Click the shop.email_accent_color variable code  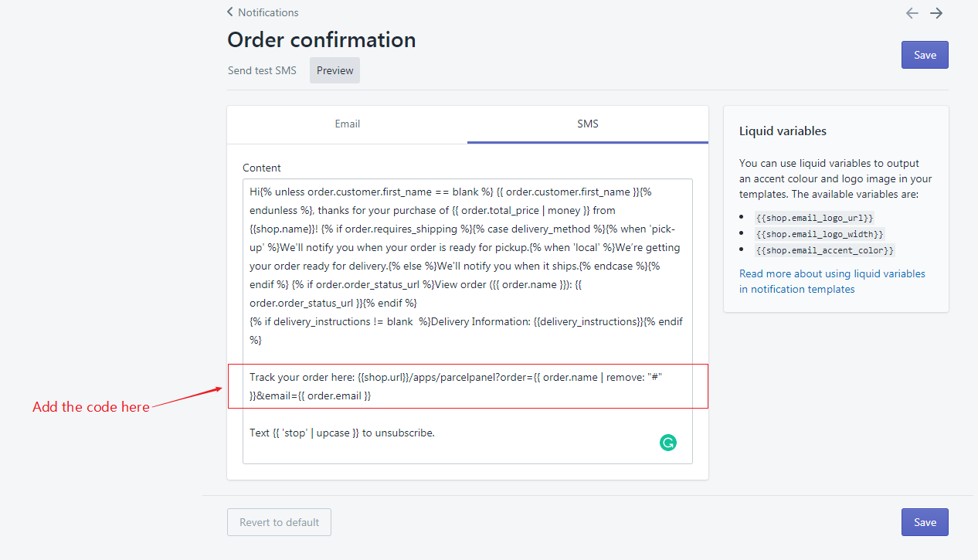coord(825,250)
